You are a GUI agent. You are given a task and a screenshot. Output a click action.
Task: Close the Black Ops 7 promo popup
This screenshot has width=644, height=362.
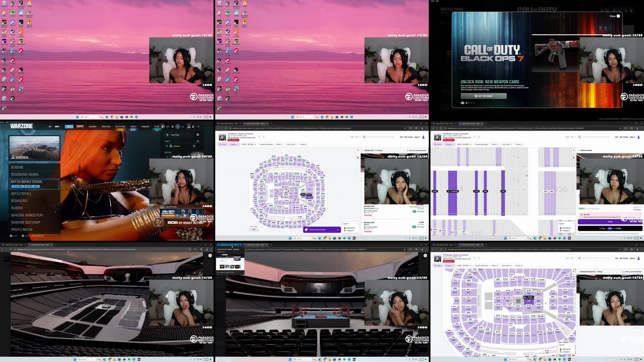[615, 16]
